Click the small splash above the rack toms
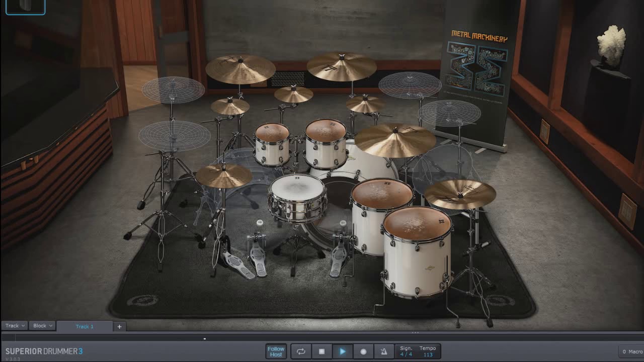Screen dimensions: 644x362 coord(294,94)
